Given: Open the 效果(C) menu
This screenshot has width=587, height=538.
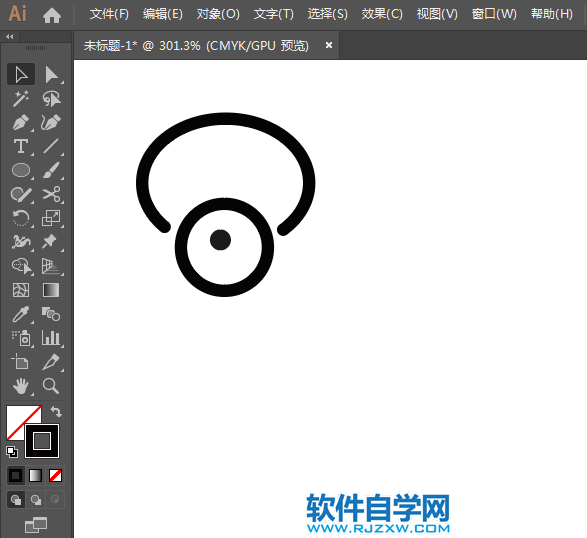Looking at the screenshot, I should coord(382,14).
